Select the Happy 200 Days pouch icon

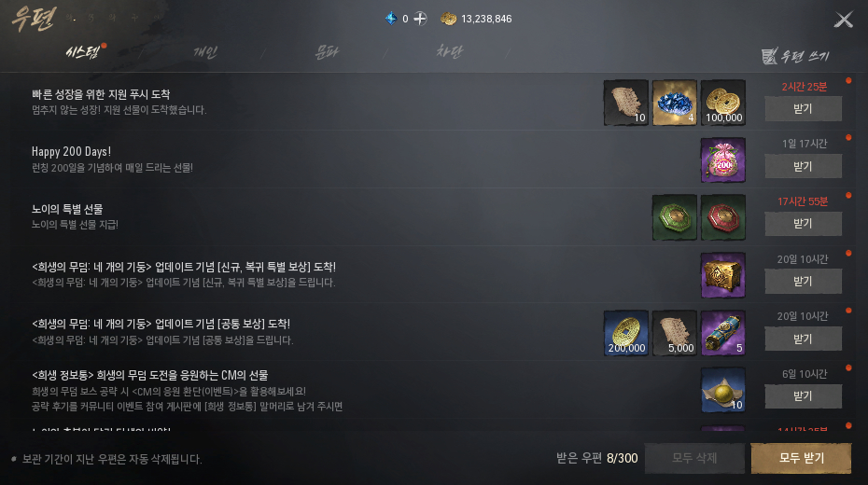(723, 160)
